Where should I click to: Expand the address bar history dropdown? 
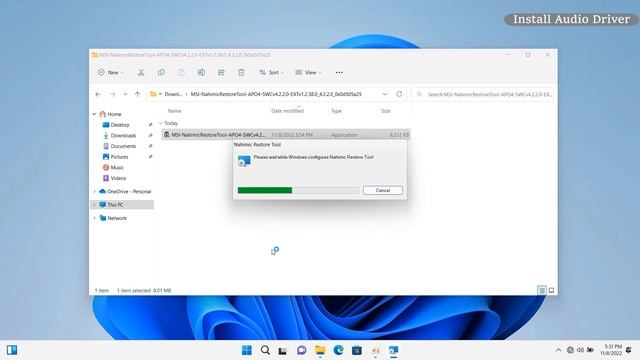pos(384,94)
